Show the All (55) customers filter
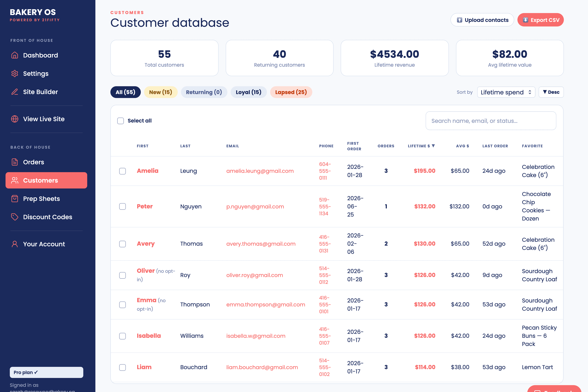The height and width of the screenshot is (392, 588). 126,92
